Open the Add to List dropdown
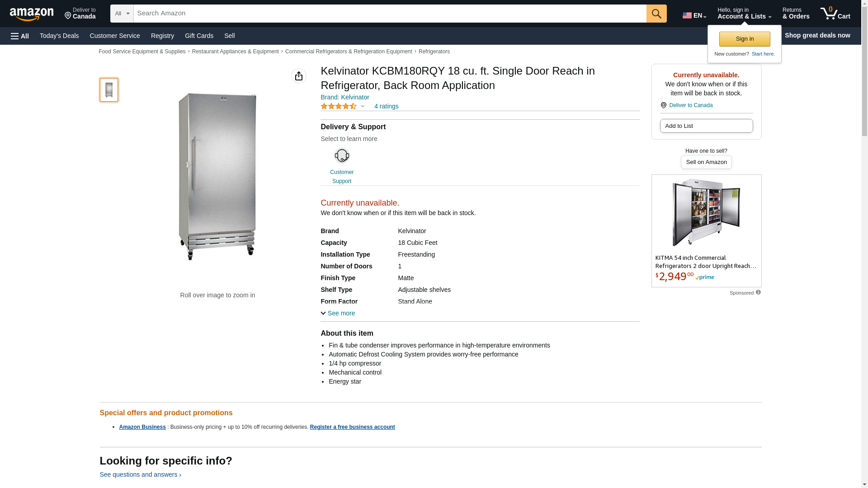This screenshot has height=488, width=868. click(x=706, y=126)
